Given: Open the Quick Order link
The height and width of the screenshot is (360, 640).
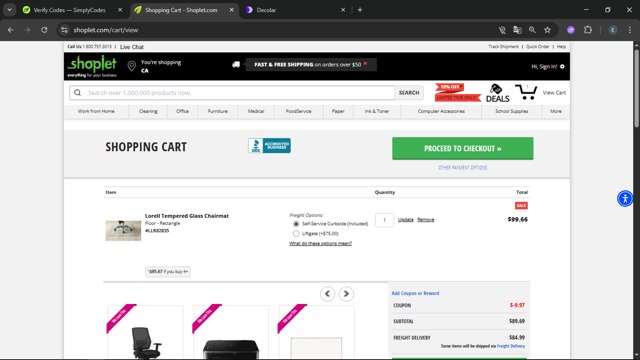Looking at the screenshot, I should tap(538, 47).
